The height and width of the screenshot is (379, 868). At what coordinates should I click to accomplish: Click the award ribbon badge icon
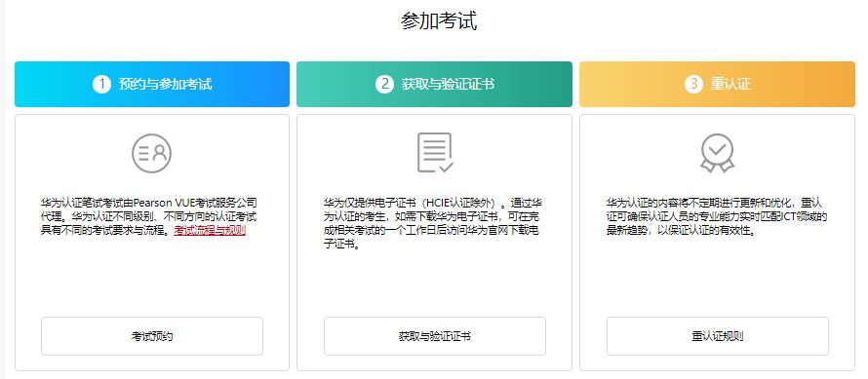click(718, 153)
